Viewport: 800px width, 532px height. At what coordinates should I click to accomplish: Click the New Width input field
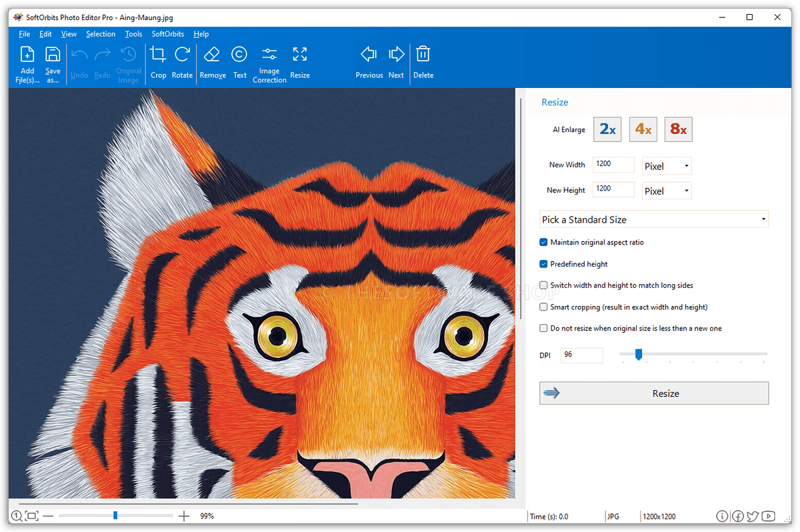click(x=613, y=165)
